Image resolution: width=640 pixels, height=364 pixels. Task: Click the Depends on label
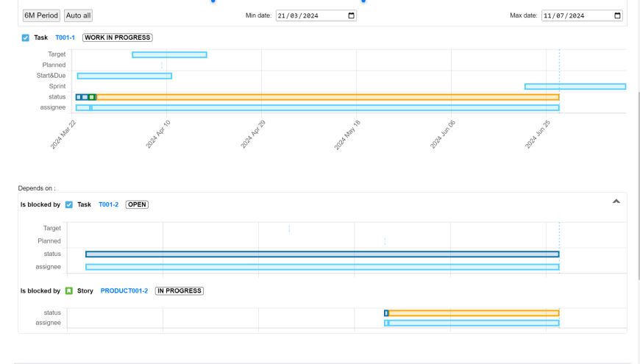click(37, 188)
